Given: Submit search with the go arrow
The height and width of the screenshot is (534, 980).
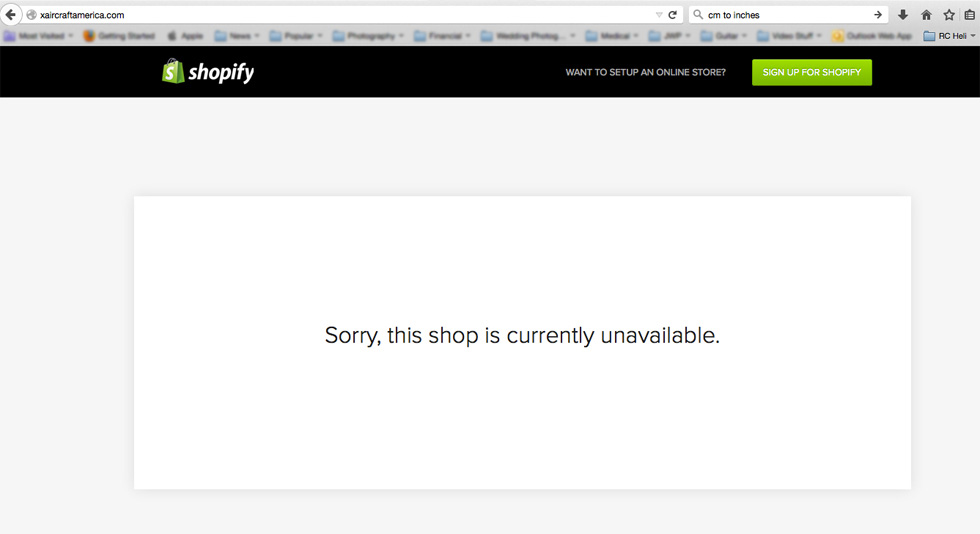Looking at the screenshot, I should pyautogui.click(x=878, y=14).
